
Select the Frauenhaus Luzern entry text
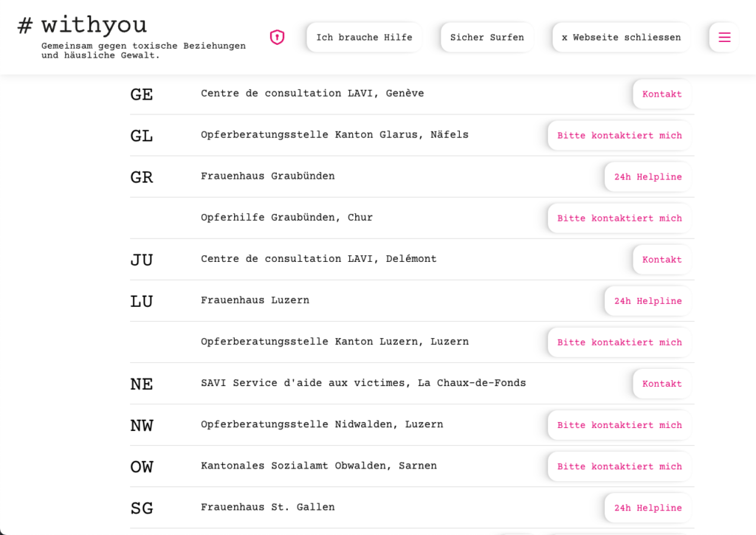255,300
